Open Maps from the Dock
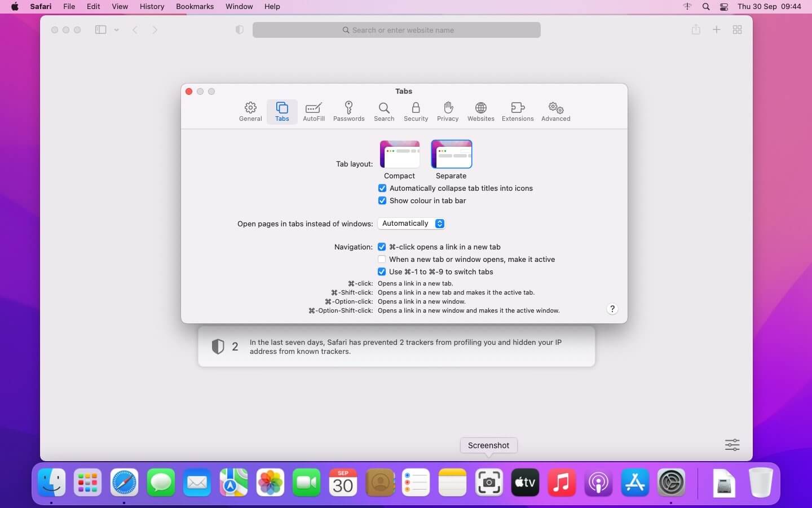This screenshot has width=812, height=508. pos(233,483)
